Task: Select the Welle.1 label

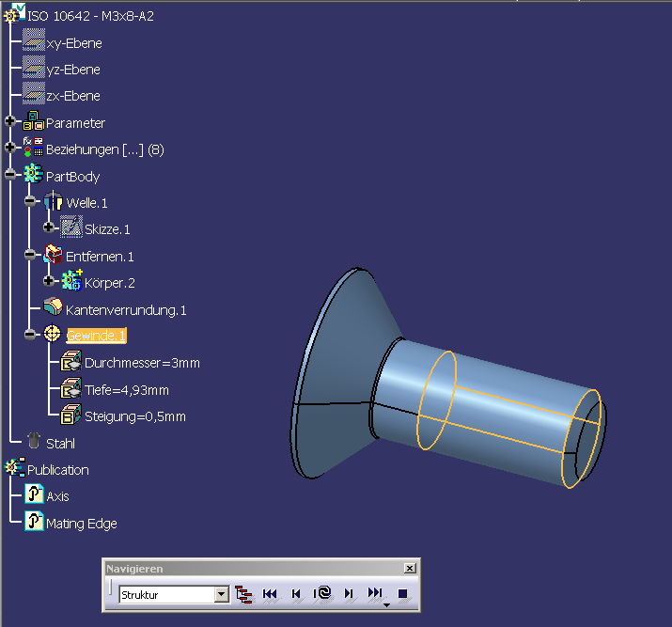Action: pyautogui.click(x=86, y=203)
